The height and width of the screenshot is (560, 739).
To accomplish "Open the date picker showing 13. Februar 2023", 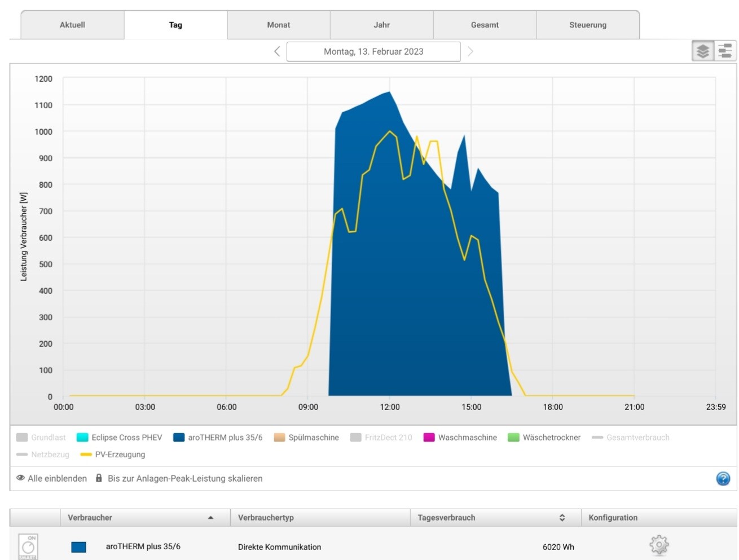I will click(373, 51).
